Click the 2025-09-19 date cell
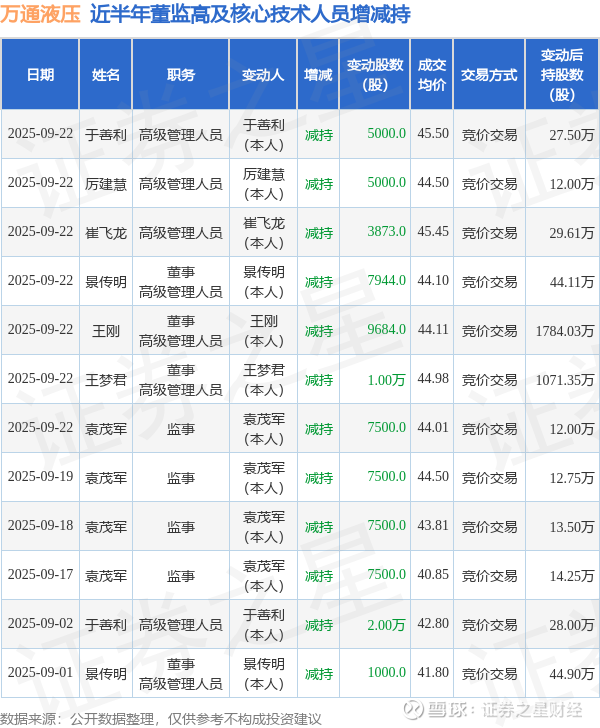Viewport: 600px width, 728px height. click(40, 476)
